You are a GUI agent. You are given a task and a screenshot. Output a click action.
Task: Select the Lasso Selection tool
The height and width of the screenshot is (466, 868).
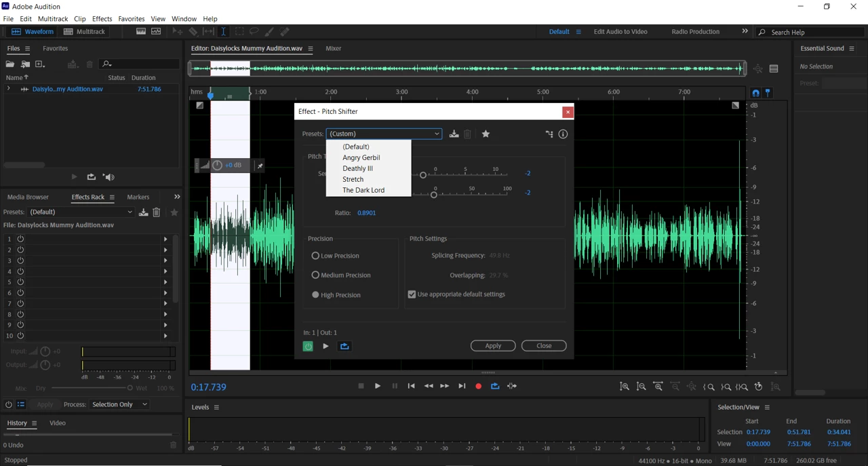254,32
